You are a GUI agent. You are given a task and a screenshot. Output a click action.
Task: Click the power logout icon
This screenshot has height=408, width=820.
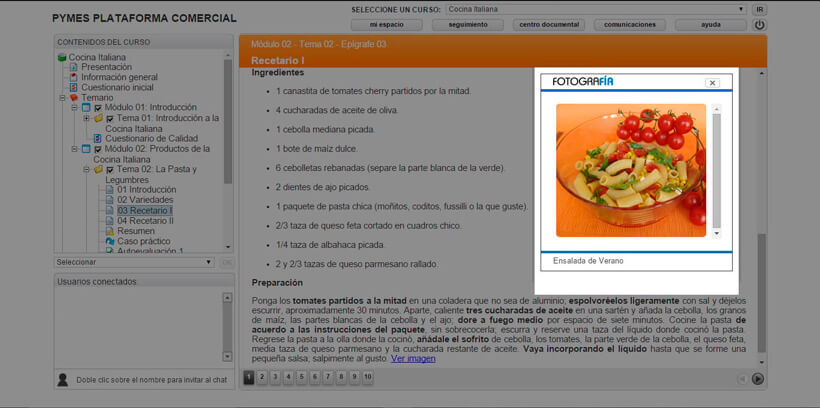[x=759, y=25]
